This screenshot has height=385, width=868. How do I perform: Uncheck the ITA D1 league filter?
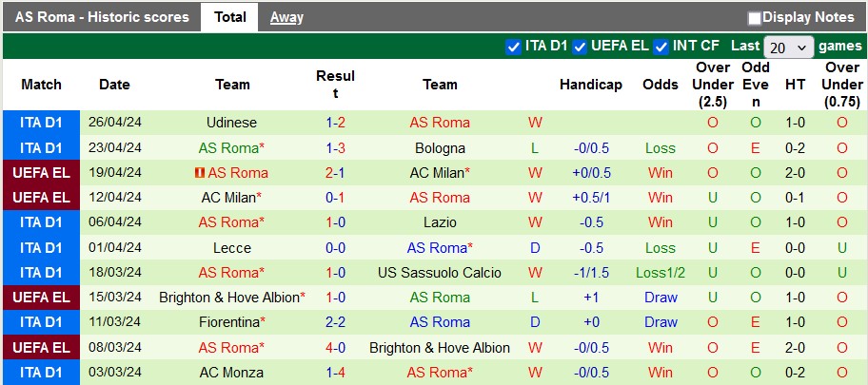(x=514, y=46)
